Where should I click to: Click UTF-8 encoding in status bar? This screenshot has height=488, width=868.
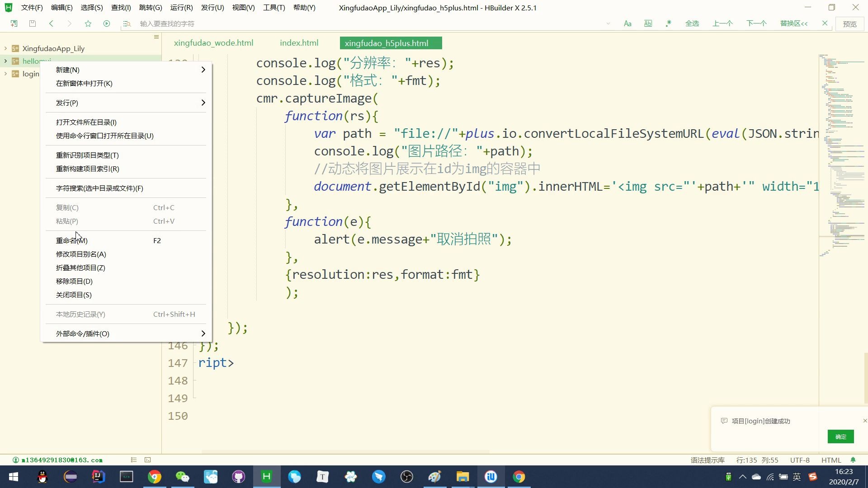coord(800,460)
